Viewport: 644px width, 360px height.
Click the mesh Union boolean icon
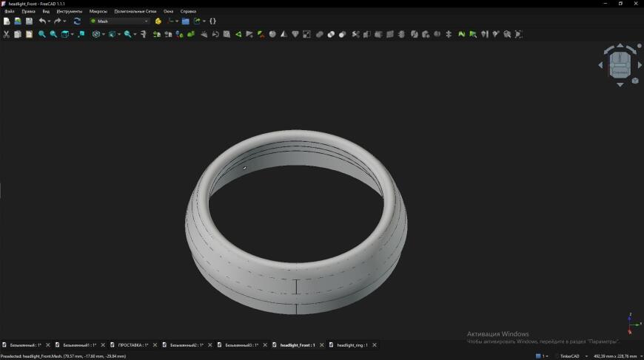320,35
